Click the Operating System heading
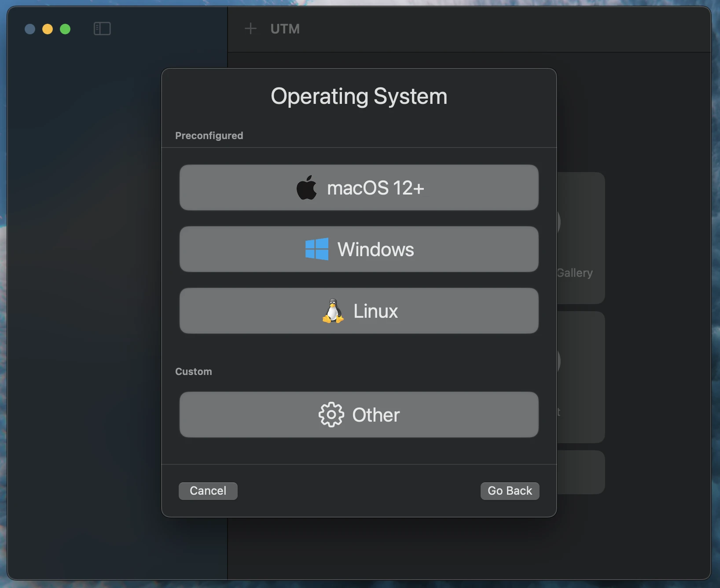Viewport: 720px width, 588px height. point(359,96)
